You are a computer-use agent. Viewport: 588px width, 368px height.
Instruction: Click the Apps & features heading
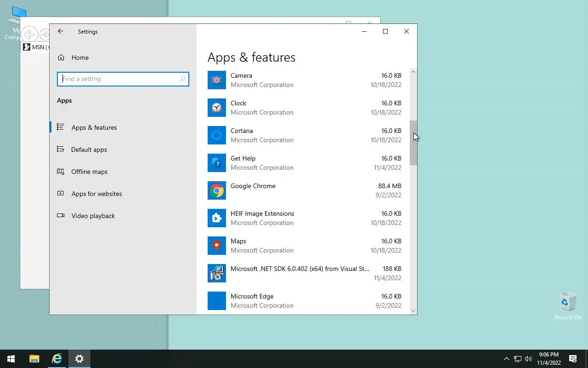point(251,57)
